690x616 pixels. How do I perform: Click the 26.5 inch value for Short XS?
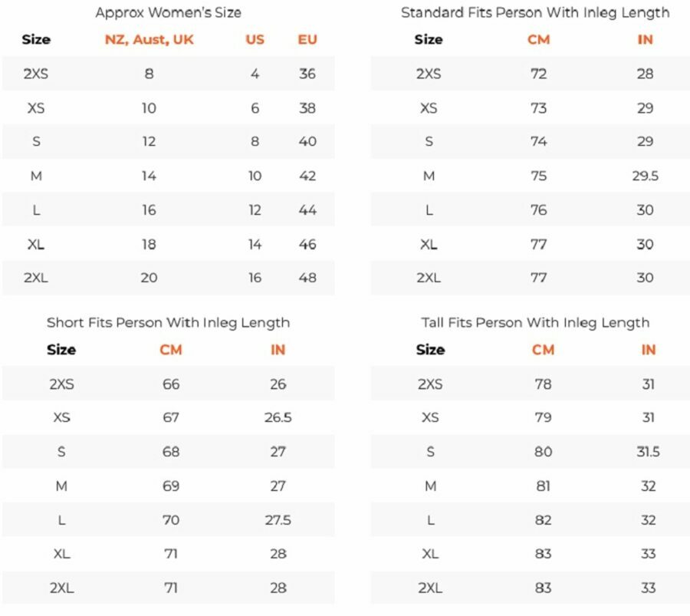(x=278, y=417)
